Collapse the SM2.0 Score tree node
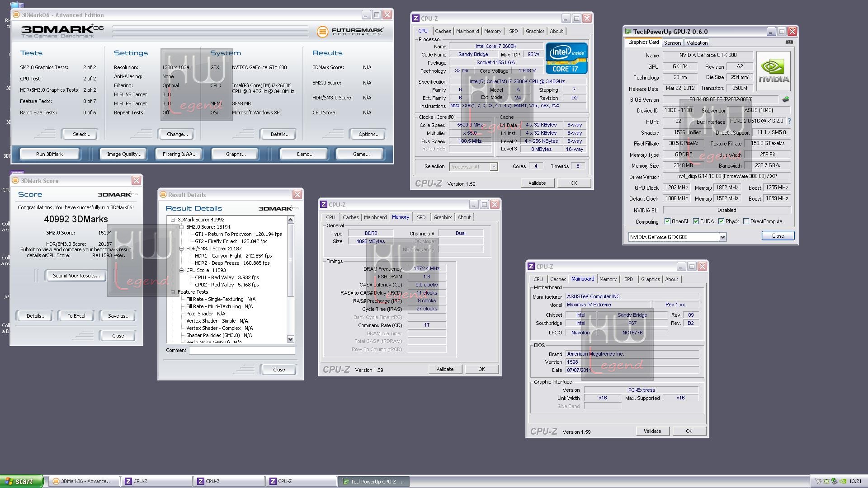Viewport: 868px width, 488px height. 181,227
